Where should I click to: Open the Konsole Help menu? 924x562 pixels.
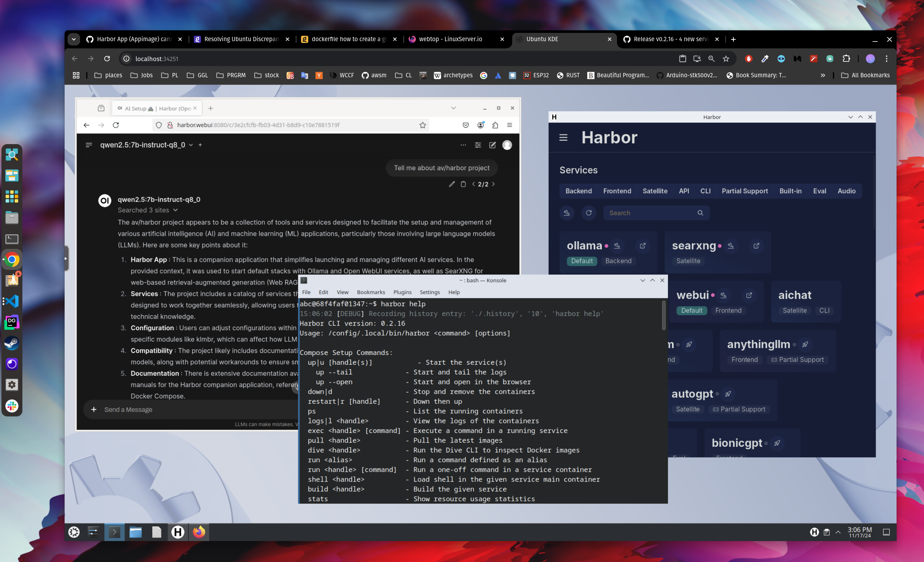tap(454, 292)
